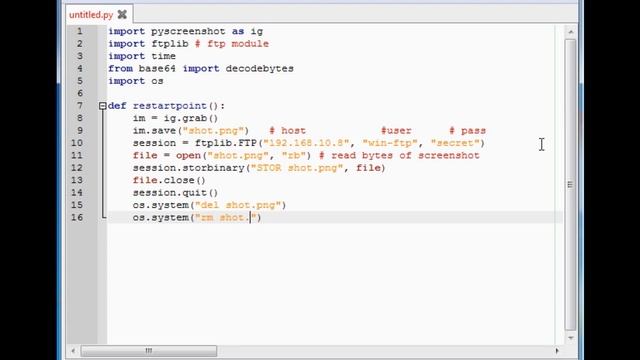Click the horizontal scrollbar left arrow
This screenshot has width=640, height=360.
[73, 351]
